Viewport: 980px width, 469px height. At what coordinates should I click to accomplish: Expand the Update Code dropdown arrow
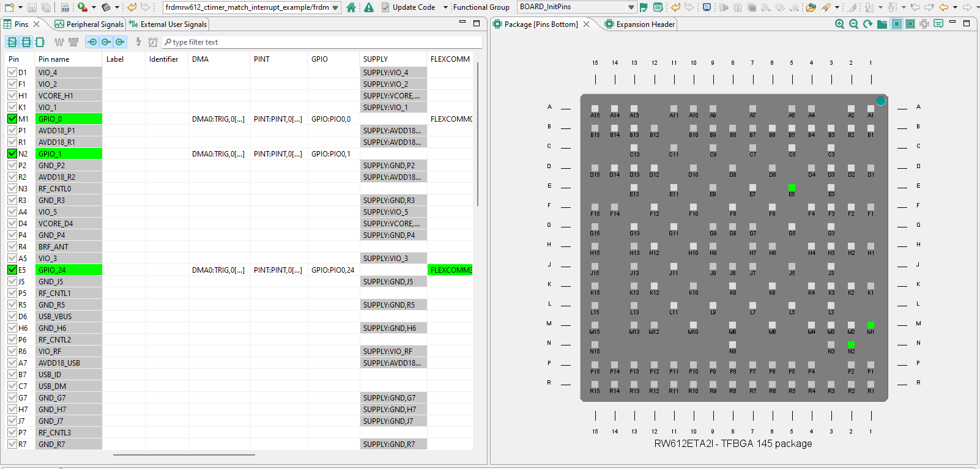(x=445, y=7)
